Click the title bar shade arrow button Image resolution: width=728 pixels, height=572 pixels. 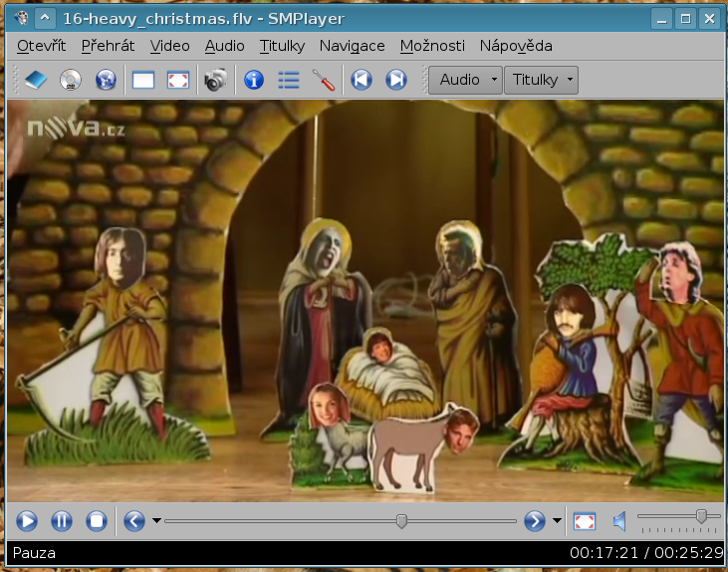pos(45,19)
